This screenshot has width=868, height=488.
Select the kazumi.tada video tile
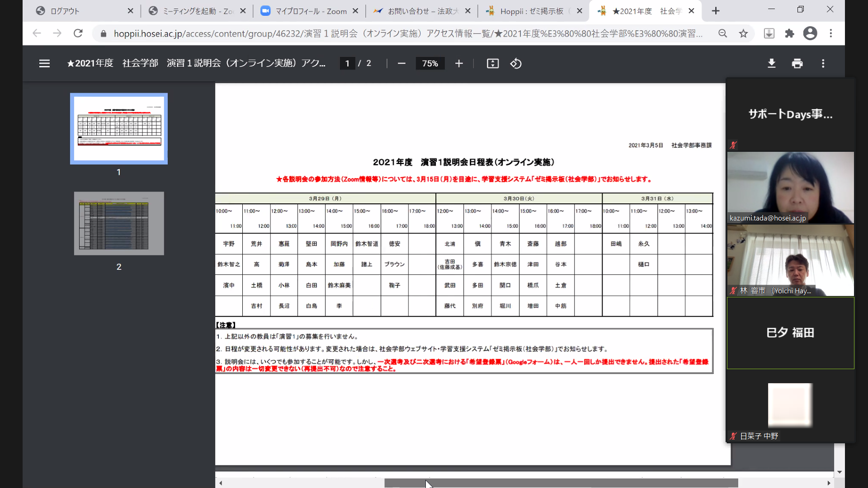coord(790,188)
